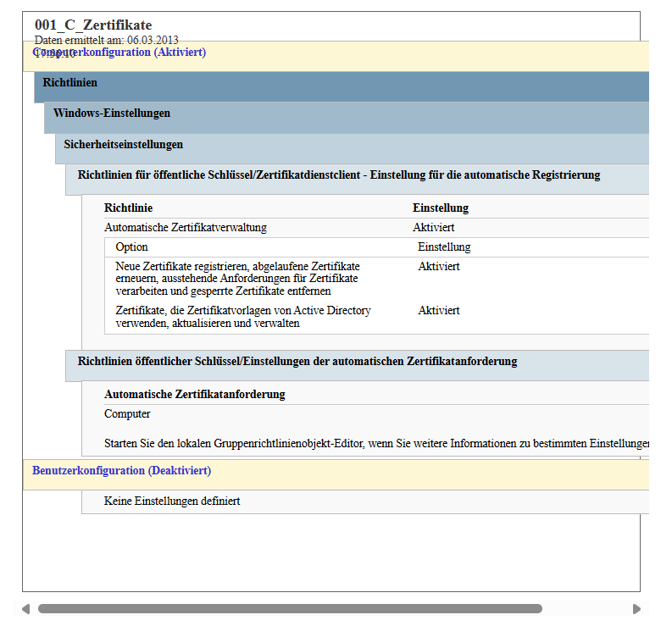Click the horizontal scrollbar left arrow
This screenshot has width=672, height=626.
click(25, 609)
